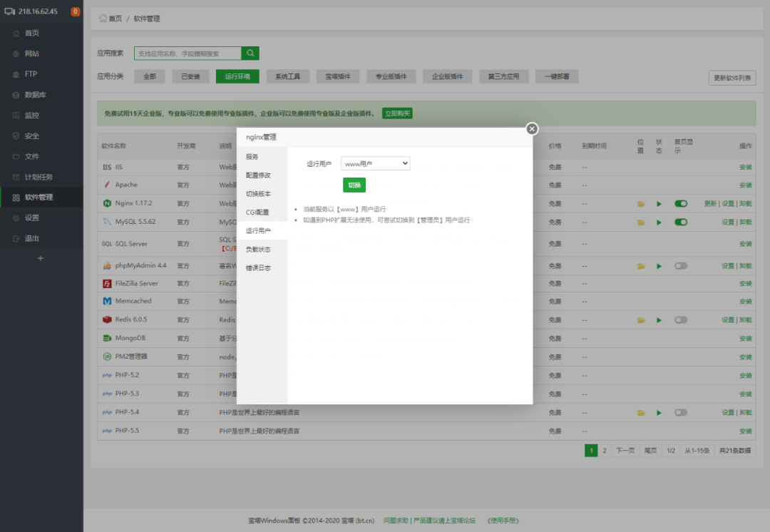770x532 pixels.
Task: Open the 运行用户 www用户 dropdown
Action: click(x=376, y=164)
